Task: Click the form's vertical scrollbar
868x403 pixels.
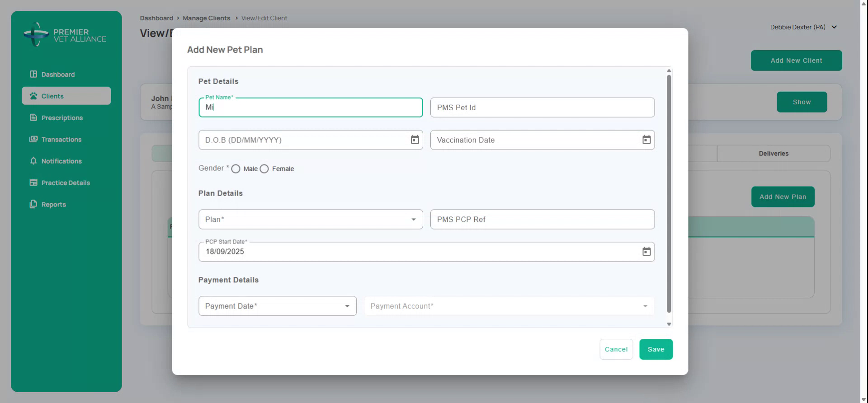Action: (x=669, y=194)
